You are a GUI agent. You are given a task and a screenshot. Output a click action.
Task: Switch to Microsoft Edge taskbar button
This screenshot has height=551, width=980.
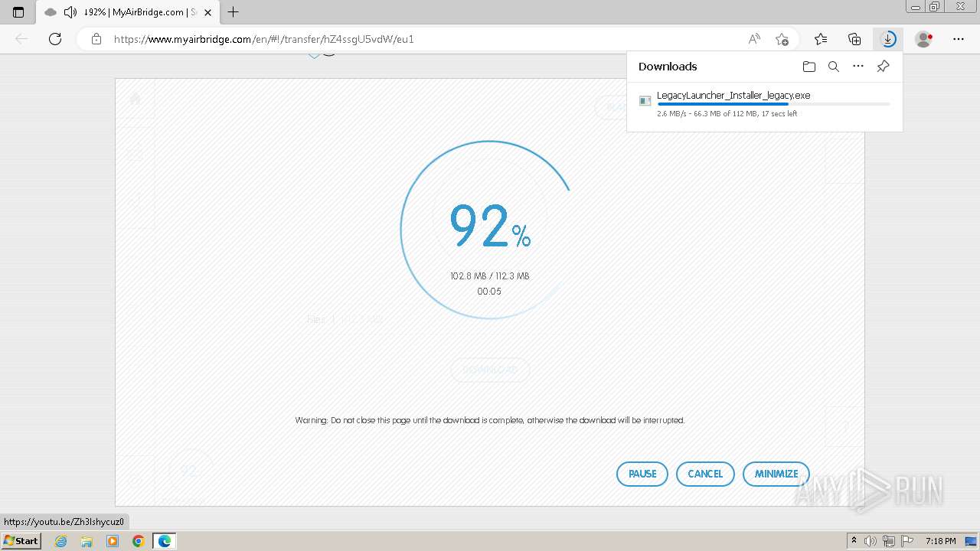(165, 541)
